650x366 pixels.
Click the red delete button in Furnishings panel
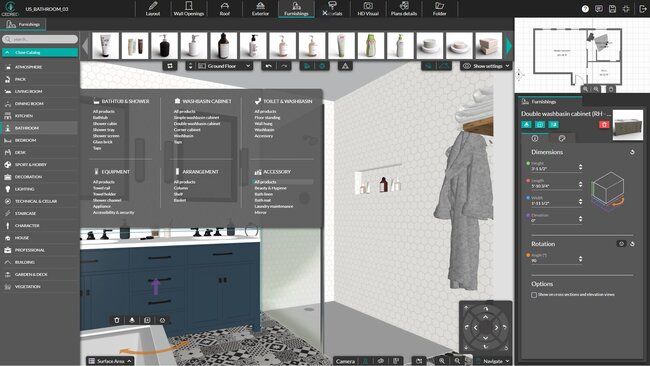[604, 124]
